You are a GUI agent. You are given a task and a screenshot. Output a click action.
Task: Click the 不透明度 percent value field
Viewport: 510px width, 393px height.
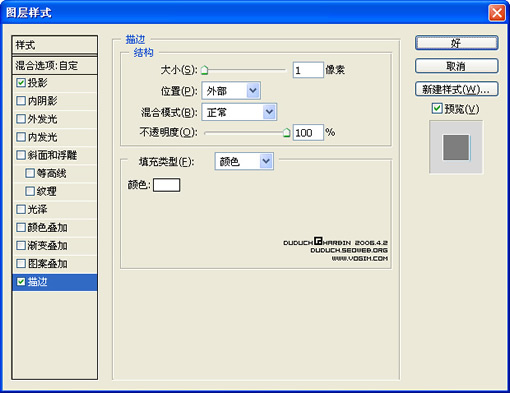[308, 133]
